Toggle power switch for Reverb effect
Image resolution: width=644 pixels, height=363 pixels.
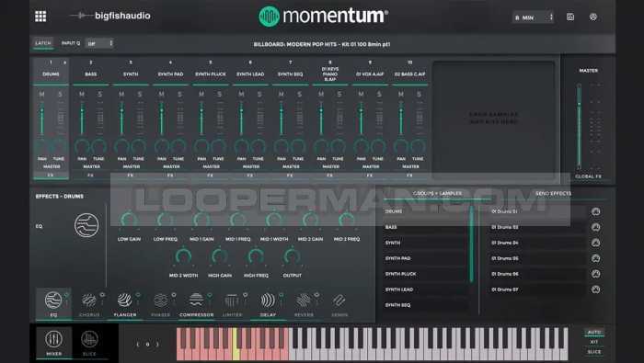(x=316, y=294)
